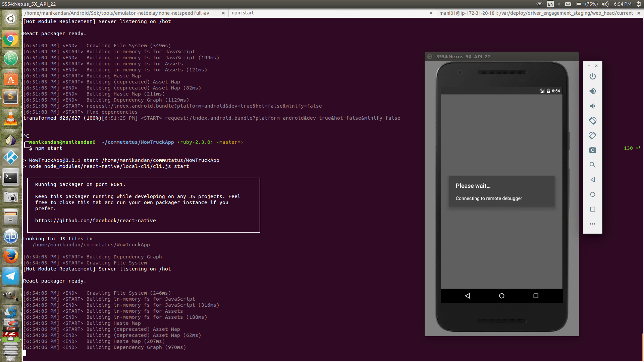Open Sublime Text from dock
Viewport: 644px width, 362px height.
tap(11, 98)
